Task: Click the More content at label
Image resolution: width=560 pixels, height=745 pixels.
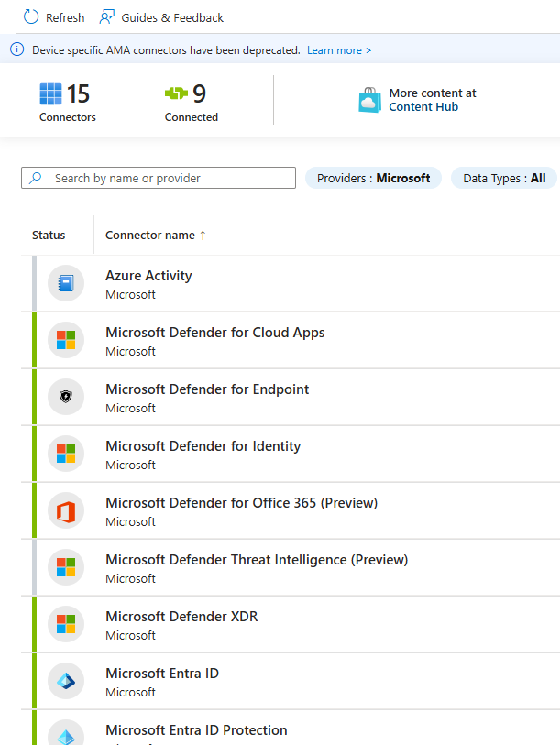Action: pyautogui.click(x=433, y=93)
